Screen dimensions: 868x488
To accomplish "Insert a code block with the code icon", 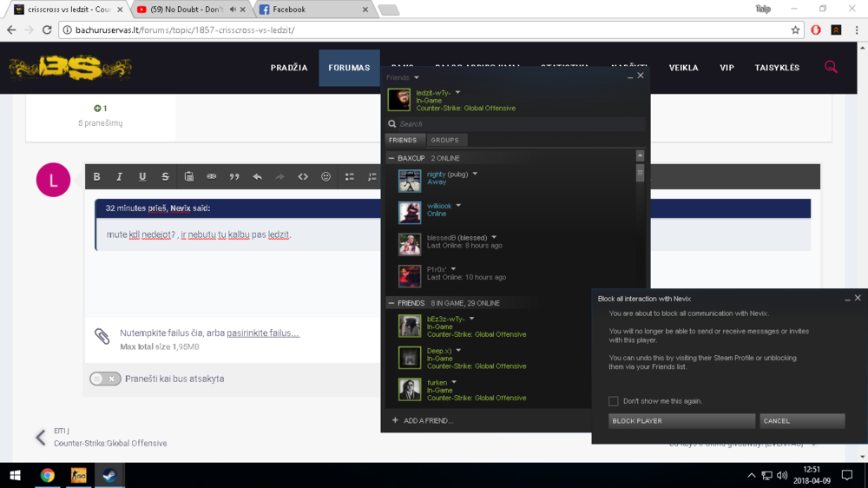I will (x=303, y=176).
